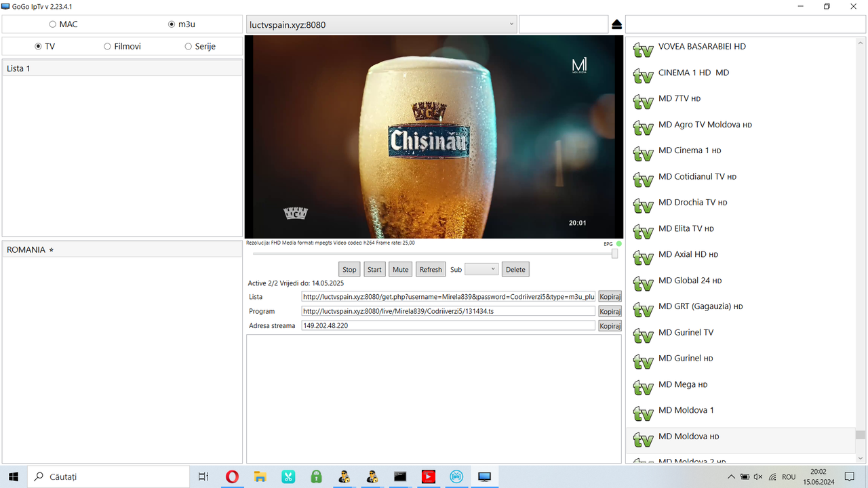Viewport: 868px width, 488px height.
Task: Click the tv icon for MD Drochia TV
Action: click(x=643, y=206)
